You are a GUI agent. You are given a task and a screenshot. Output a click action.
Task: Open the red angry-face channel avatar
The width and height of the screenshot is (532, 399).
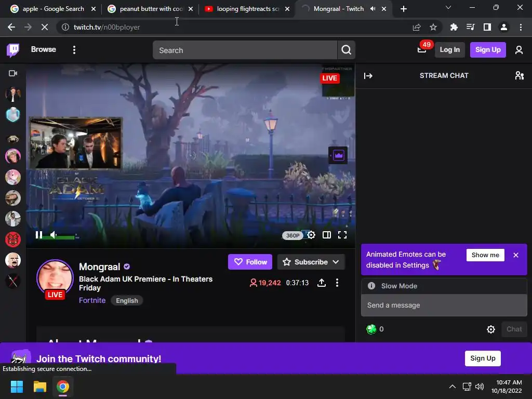pyautogui.click(x=13, y=240)
